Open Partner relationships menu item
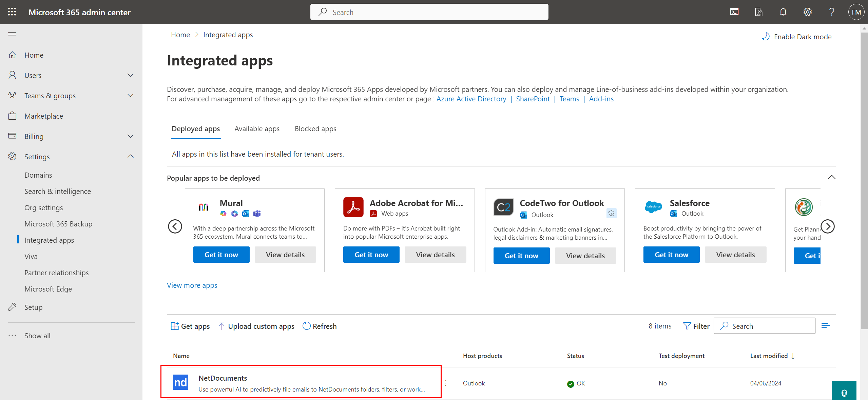868x400 pixels. [57, 273]
